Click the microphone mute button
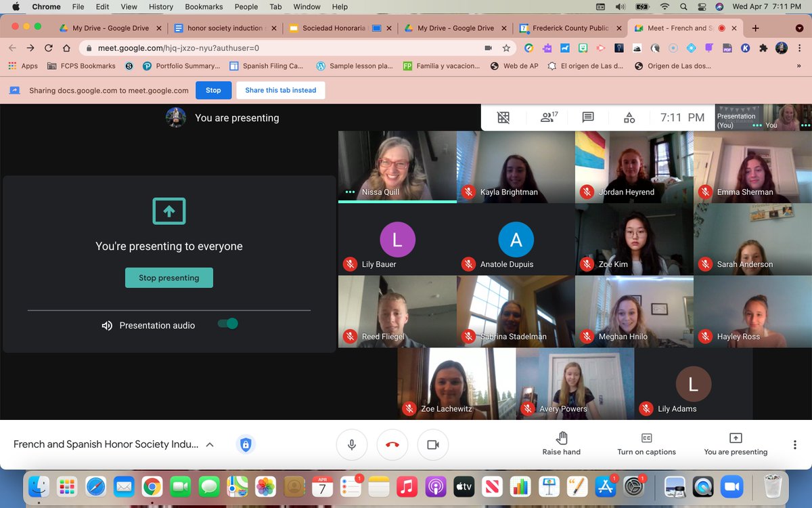Viewport: 812px width, 508px height. [352, 445]
